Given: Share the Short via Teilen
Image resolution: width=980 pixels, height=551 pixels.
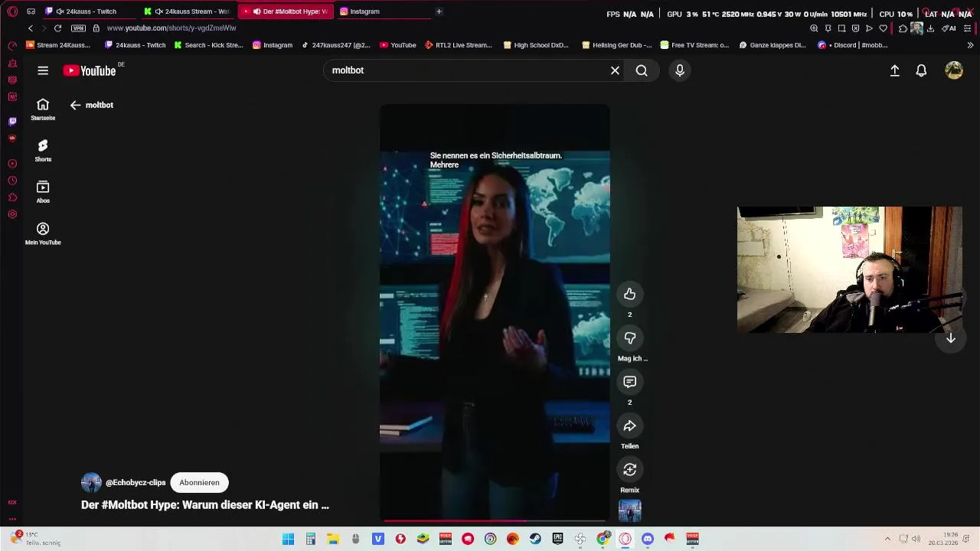Looking at the screenshot, I should [x=629, y=425].
